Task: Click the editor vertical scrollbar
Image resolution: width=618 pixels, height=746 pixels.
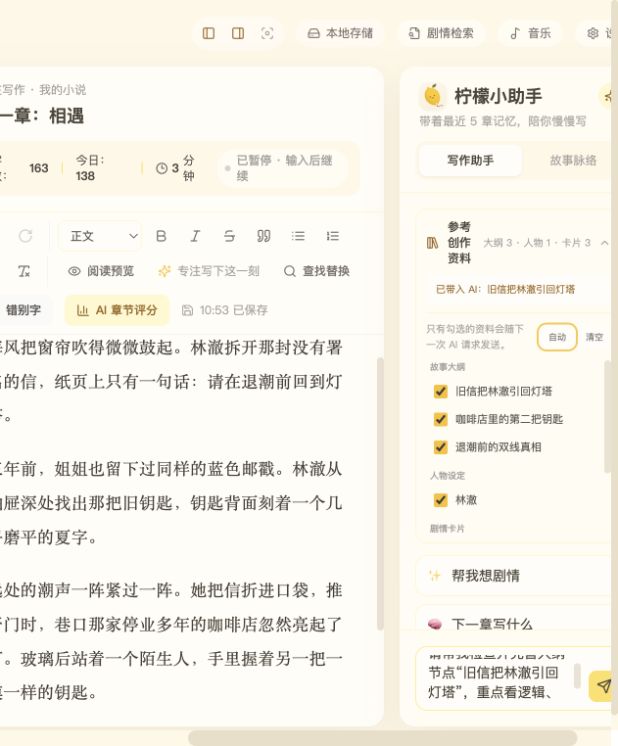Action: click(380, 493)
